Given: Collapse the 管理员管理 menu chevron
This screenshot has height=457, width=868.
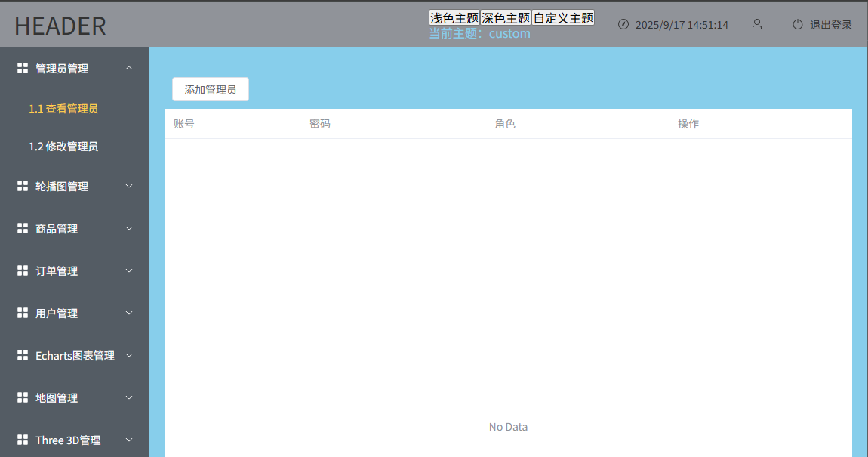Looking at the screenshot, I should pyautogui.click(x=129, y=68).
